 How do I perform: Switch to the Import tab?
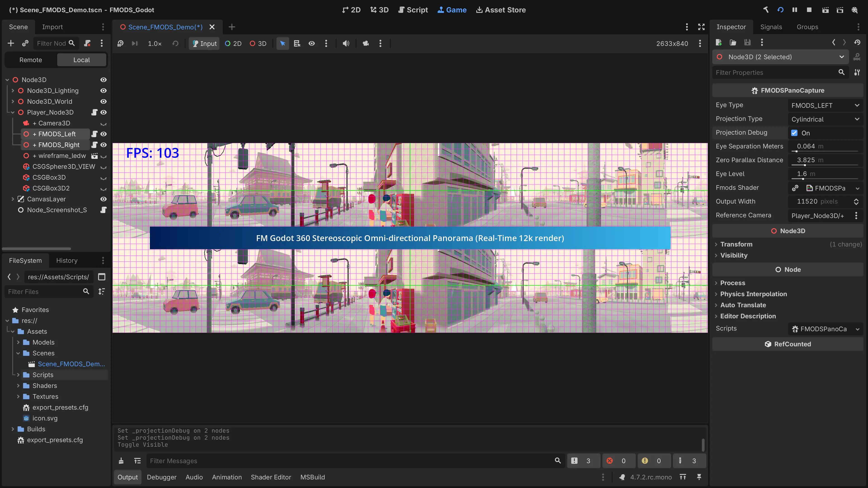pyautogui.click(x=52, y=27)
